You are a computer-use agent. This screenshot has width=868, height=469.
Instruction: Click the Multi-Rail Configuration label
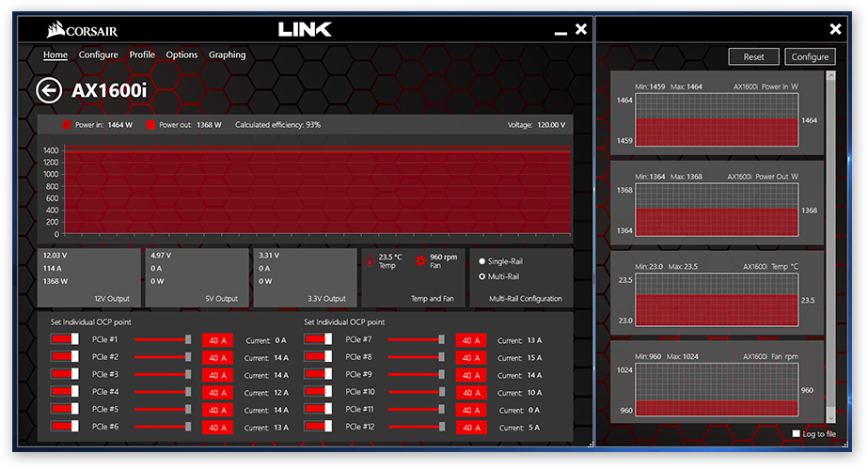(526, 299)
